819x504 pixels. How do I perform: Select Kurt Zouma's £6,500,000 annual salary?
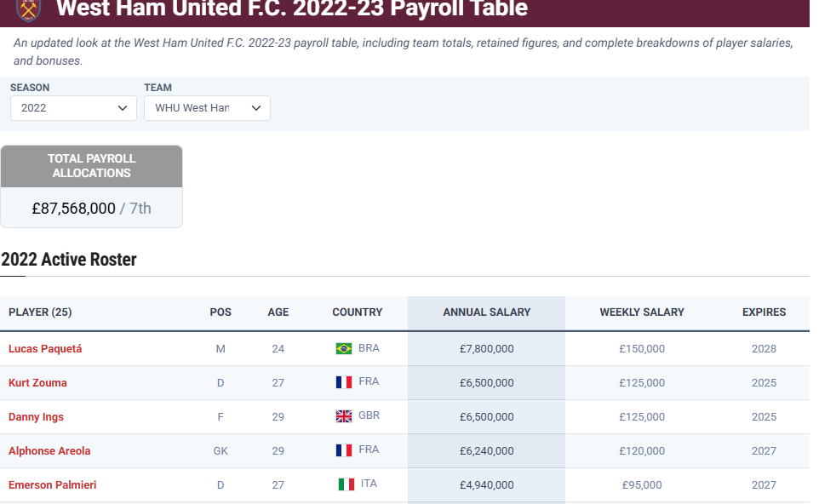pyautogui.click(x=487, y=383)
